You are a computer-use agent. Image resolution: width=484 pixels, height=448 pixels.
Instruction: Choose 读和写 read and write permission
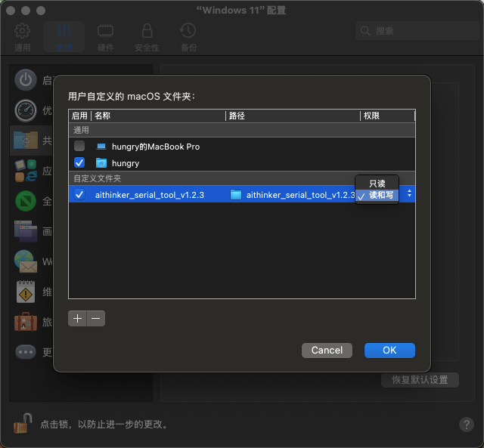tap(377, 195)
